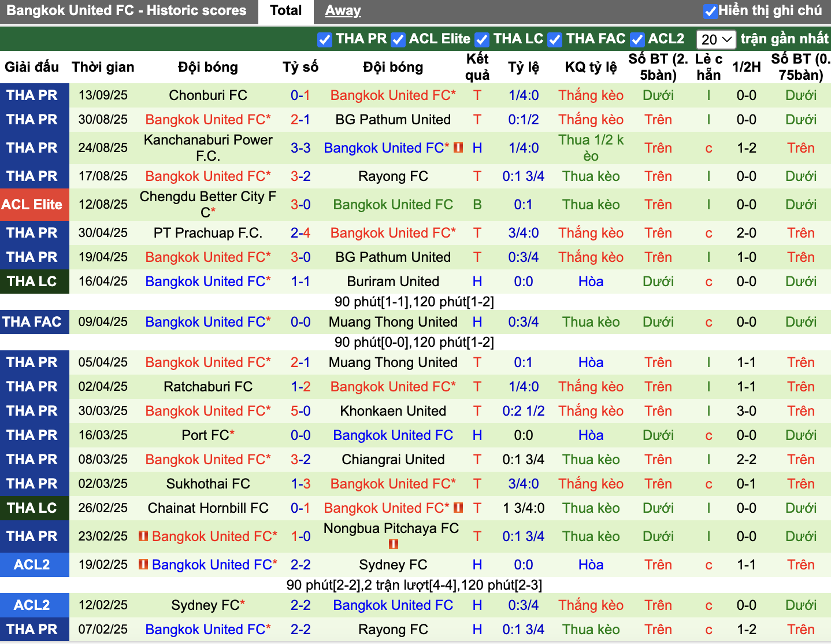
Task: Open the 20 recent matches dropdown
Action: point(716,39)
